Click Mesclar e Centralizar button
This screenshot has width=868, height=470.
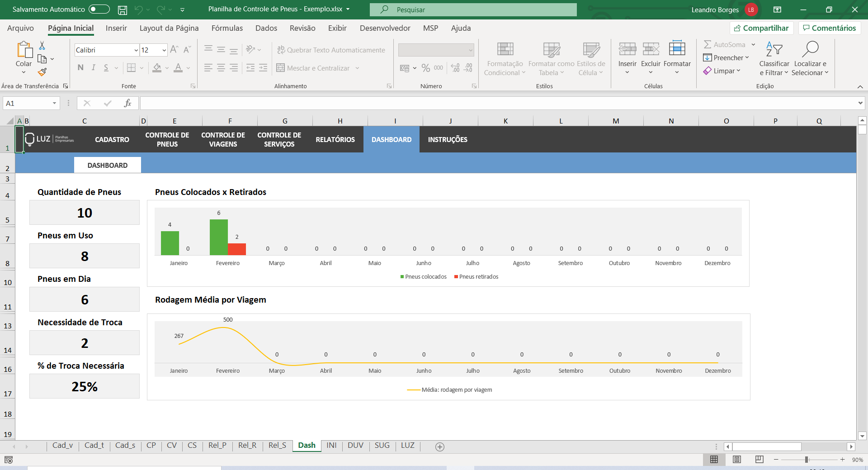click(x=313, y=68)
